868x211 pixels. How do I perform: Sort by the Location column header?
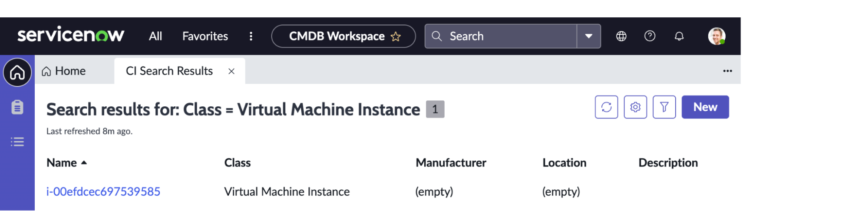pos(564,163)
